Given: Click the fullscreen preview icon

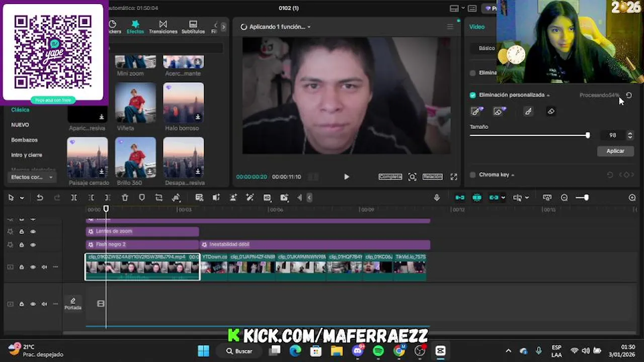Looking at the screenshot, I should [x=454, y=176].
